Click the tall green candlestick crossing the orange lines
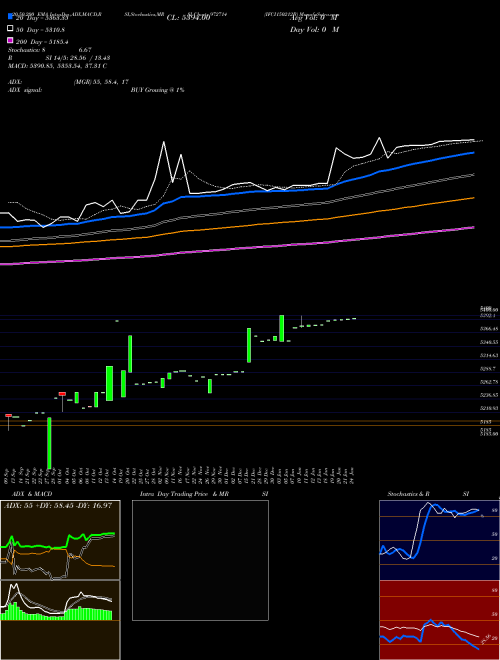500x660 pixels. [x=49, y=443]
